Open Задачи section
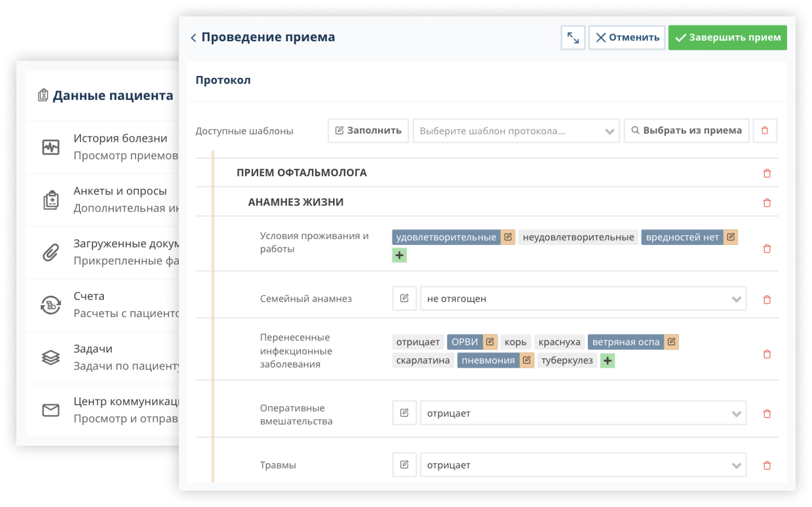Image resolution: width=812 pixels, height=507 pixels. [x=103, y=357]
